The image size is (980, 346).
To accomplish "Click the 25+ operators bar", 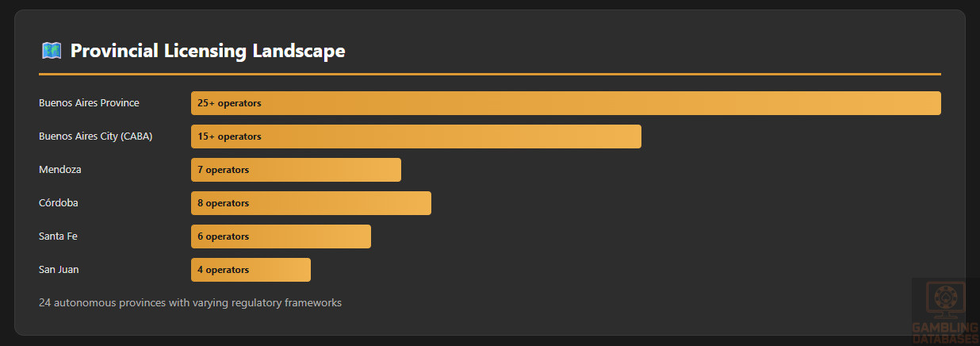I will point(565,103).
